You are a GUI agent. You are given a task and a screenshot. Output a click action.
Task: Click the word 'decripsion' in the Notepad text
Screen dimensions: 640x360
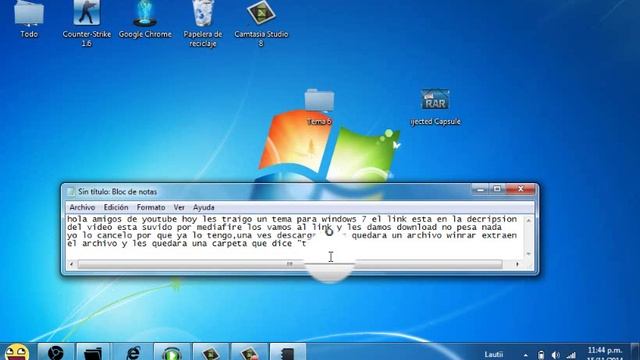[491, 219]
